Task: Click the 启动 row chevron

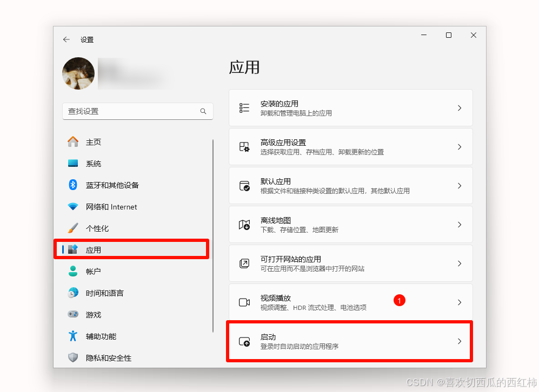Action: [x=460, y=341]
